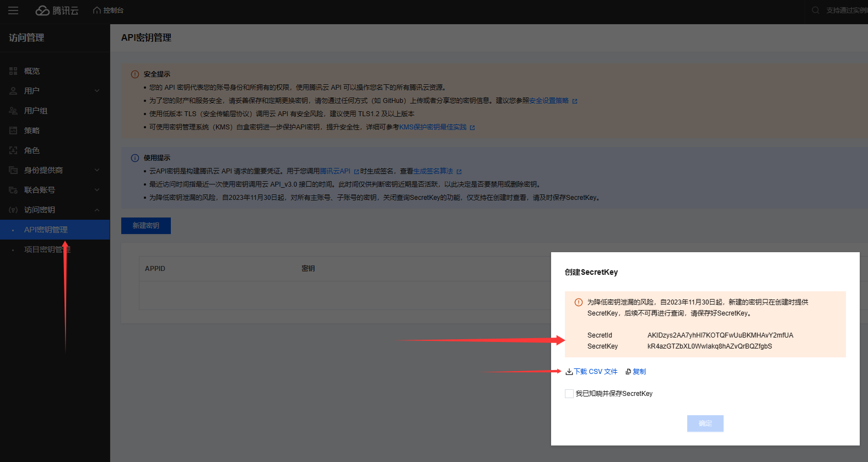Expand the 联合账号 sidebar section

pos(97,190)
